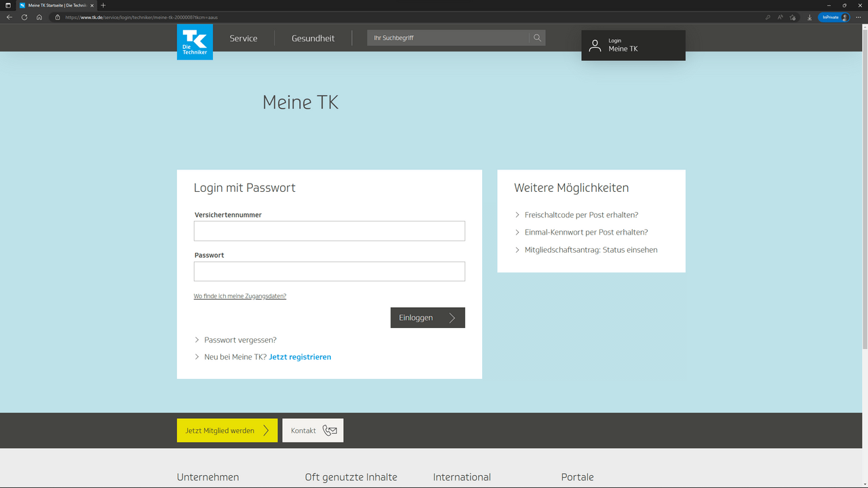This screenshot has width=868, height=488.
Task: Open Mitgliedschaftsantrag: Status einsehen link
Action: [x=591, y=250]
